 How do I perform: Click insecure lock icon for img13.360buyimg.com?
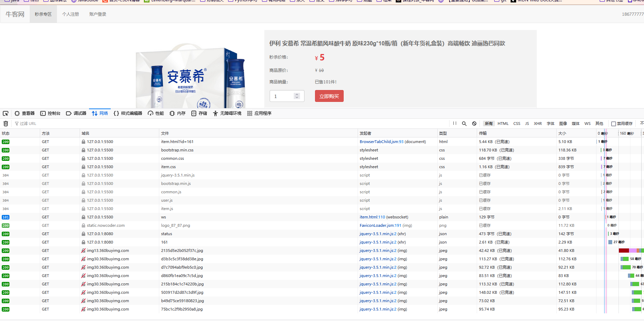83,251
